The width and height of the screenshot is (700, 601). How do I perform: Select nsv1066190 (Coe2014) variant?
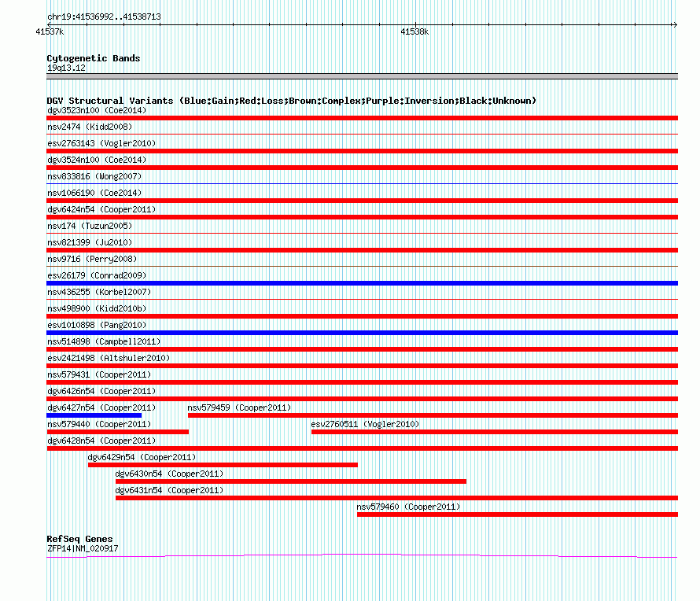pyautogui.click(x=94, y=193)
